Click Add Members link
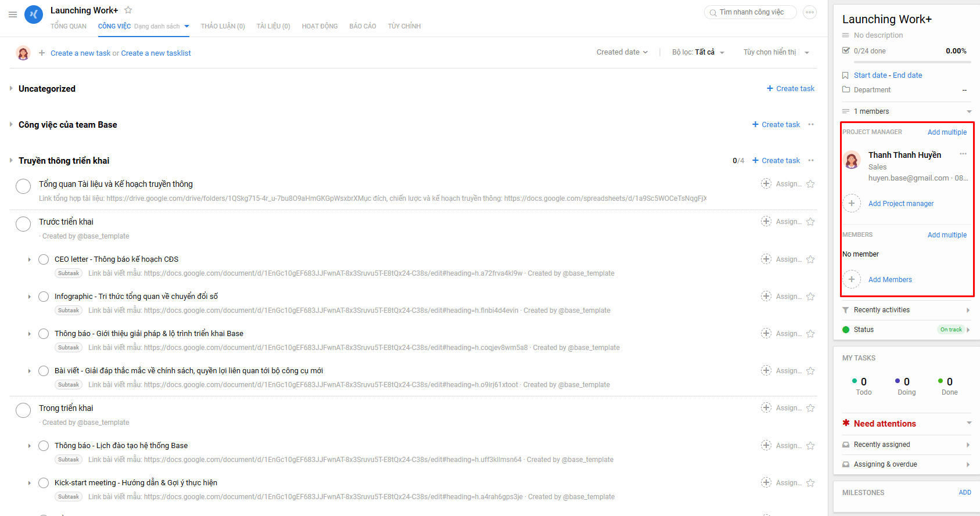 [x=890, y=279]
